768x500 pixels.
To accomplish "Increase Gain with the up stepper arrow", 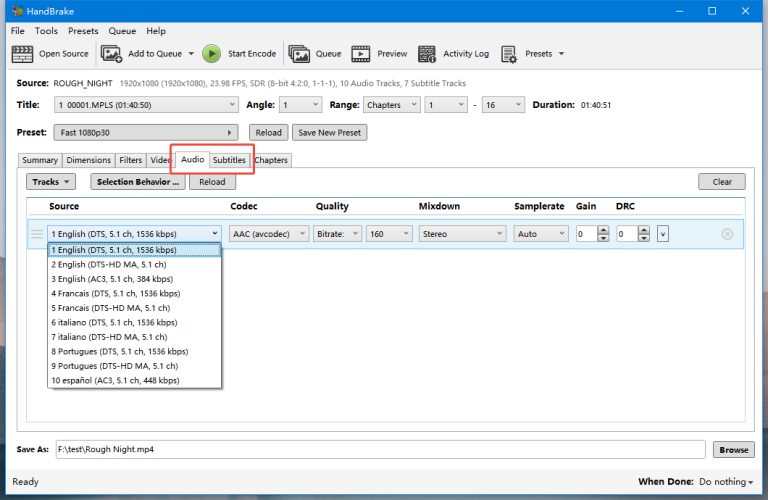I will pyautogui.click(x=603, y=230).
